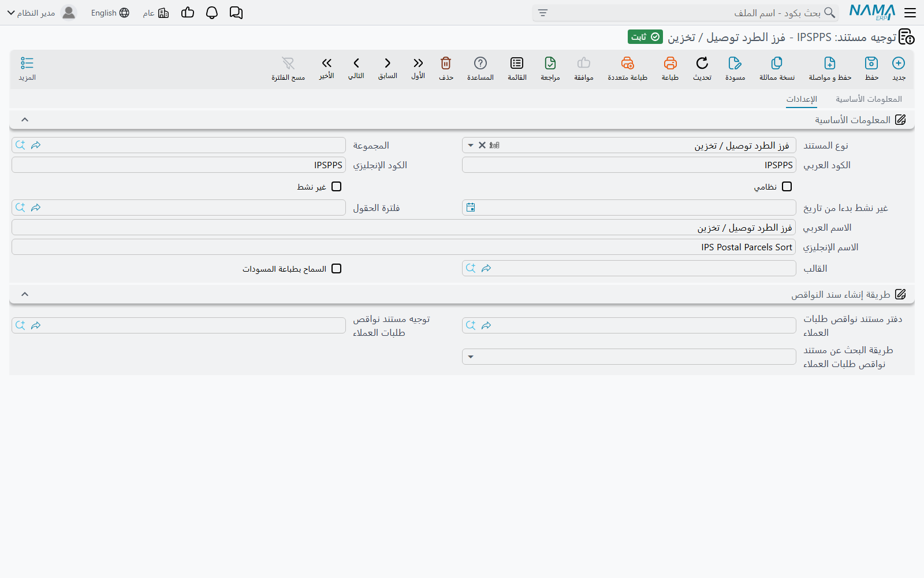Image resolution: width=924 pixels, height=578 pixels.
Task: Enable السماح بطباعة المسودات checkbox
Action: pyautogui.click(x=337, y=269)
